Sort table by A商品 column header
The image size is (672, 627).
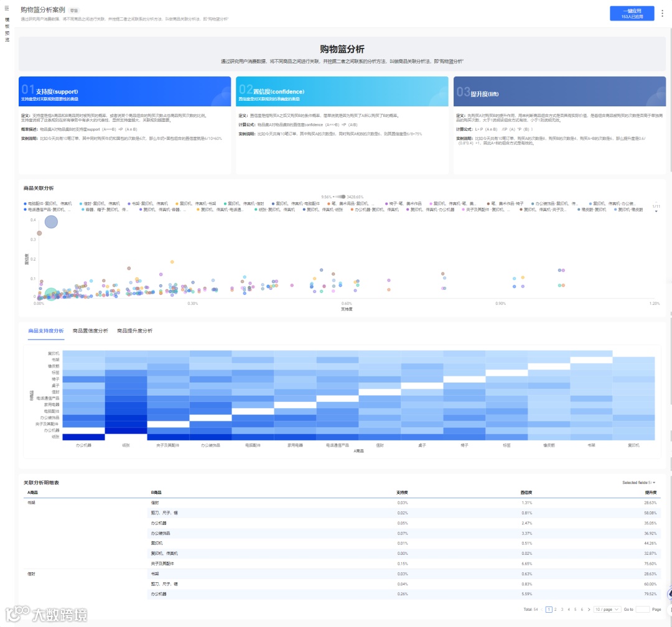coord(32,493)
